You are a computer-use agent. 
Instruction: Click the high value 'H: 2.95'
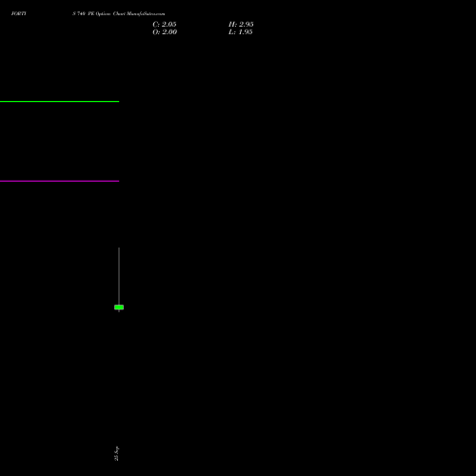click(x=241, y=25)
